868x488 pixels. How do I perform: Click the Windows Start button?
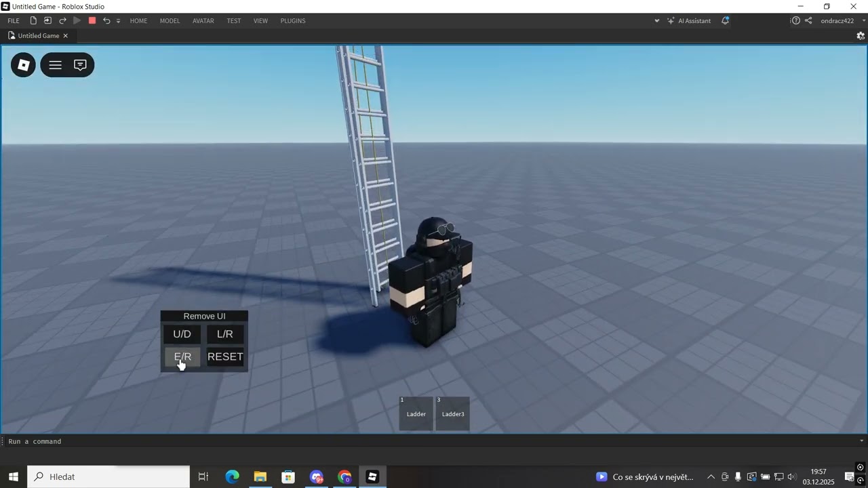tap(14, 477)
